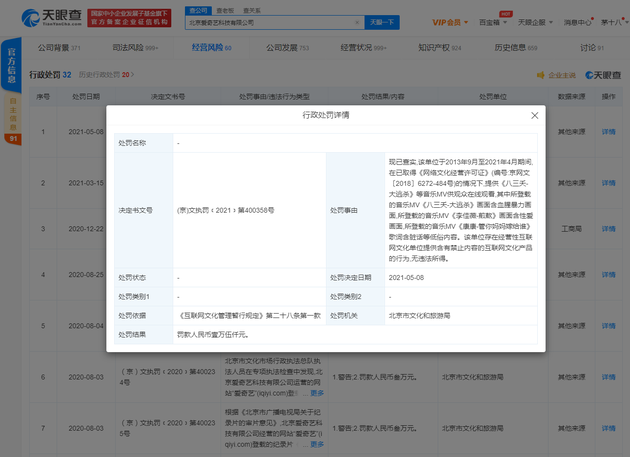Select the 查公司 search tab

click(198, 10)
